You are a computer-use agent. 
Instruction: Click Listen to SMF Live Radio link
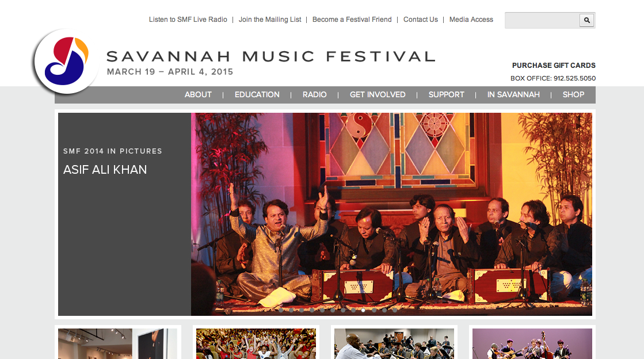click(188, 20)
